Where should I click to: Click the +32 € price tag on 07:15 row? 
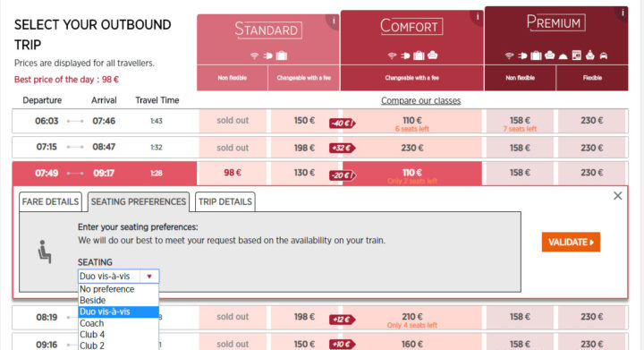(x=342, y=149)
